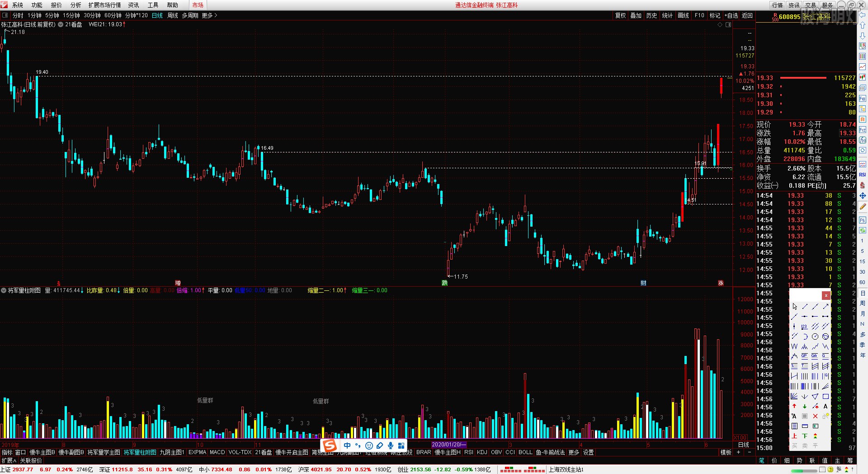
Task: Select the arc drawing tool
Action: 805,336
